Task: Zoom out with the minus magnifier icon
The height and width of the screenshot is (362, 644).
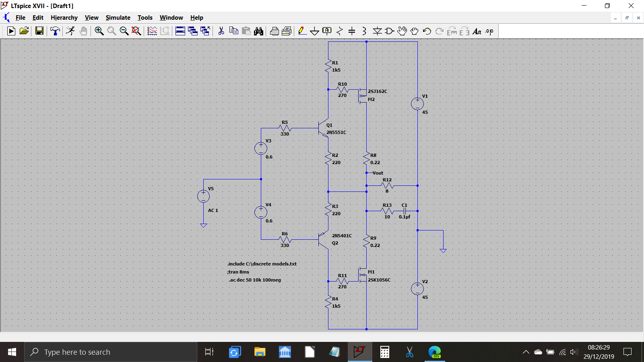Action: click(x=124, y=31)
